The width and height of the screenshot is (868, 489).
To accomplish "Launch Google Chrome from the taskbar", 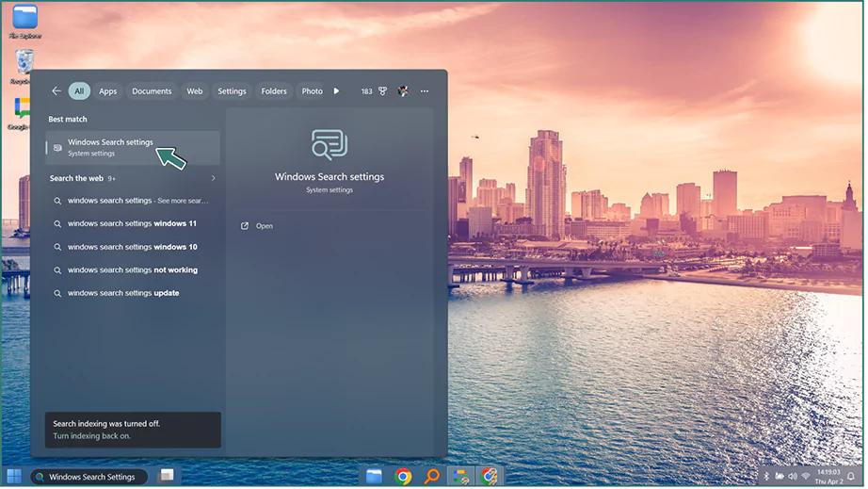I will click(x=404, y=478).
